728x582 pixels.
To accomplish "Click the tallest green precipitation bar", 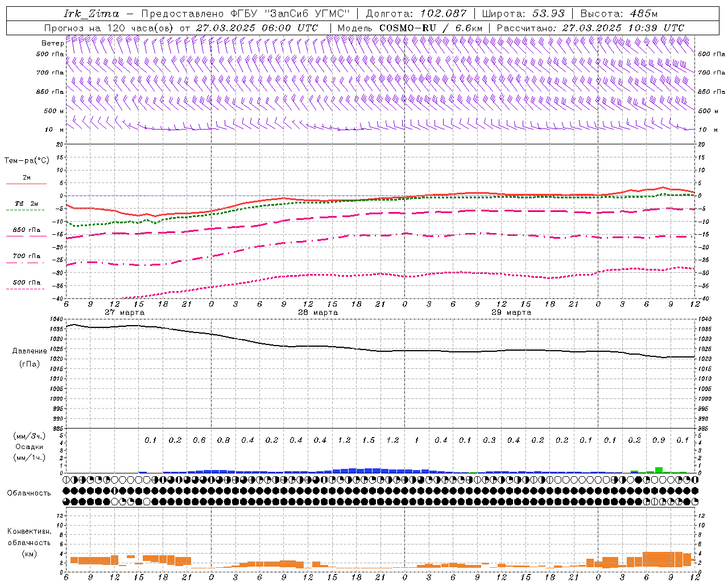I will pyautogui.click(x=659, y=470).
